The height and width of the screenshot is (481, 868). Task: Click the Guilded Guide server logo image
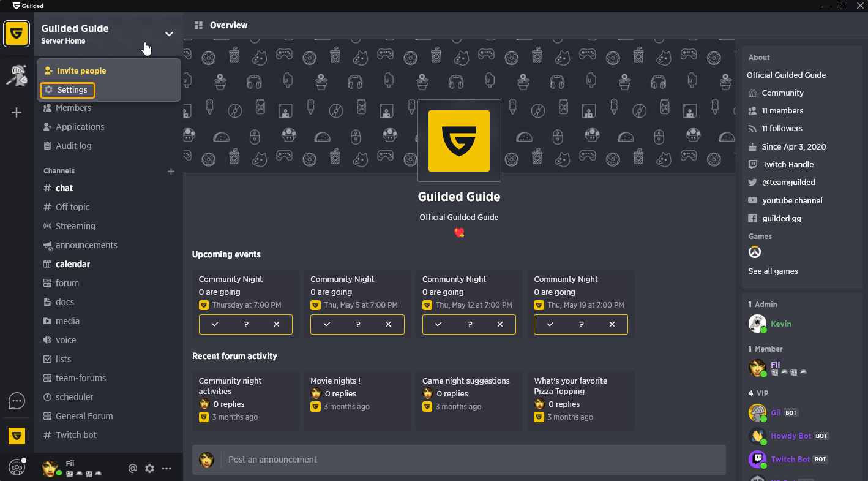(459, 140)
